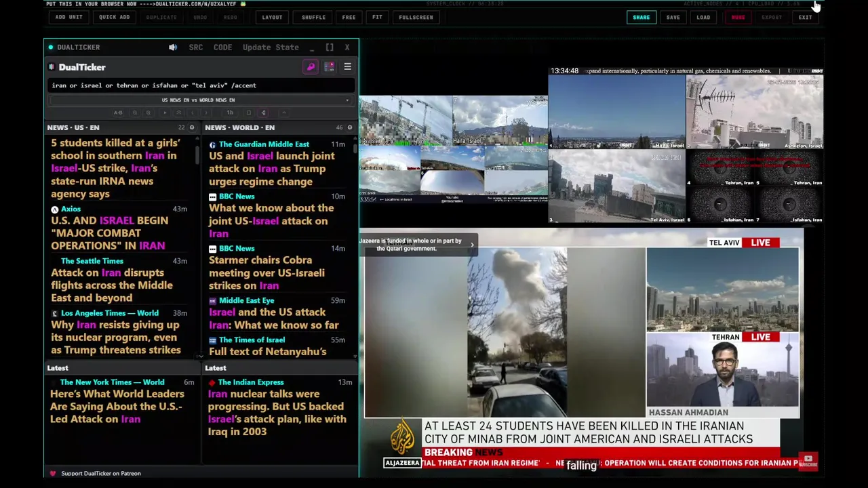Image resolution: width=868 pixels, height=488 pixels.
Task: Open Times of Israel Netanyahu full text headline
Action: point(267,351)
